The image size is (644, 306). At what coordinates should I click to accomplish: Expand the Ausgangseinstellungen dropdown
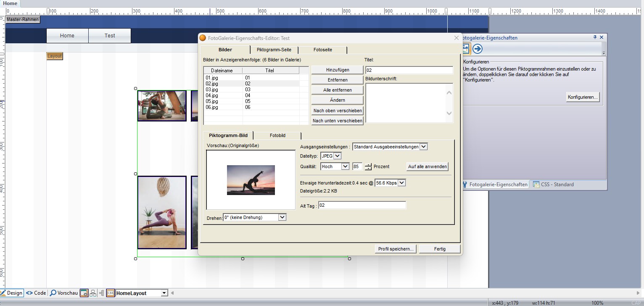click(x=423, y=147)
